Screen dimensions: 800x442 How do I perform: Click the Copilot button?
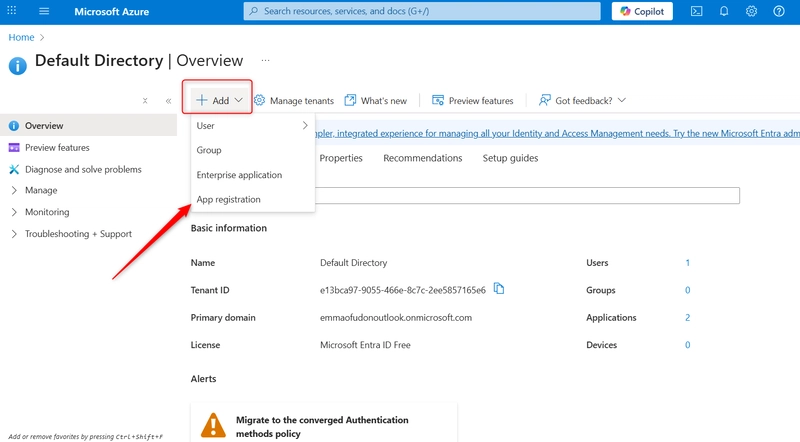pos(642,11)
